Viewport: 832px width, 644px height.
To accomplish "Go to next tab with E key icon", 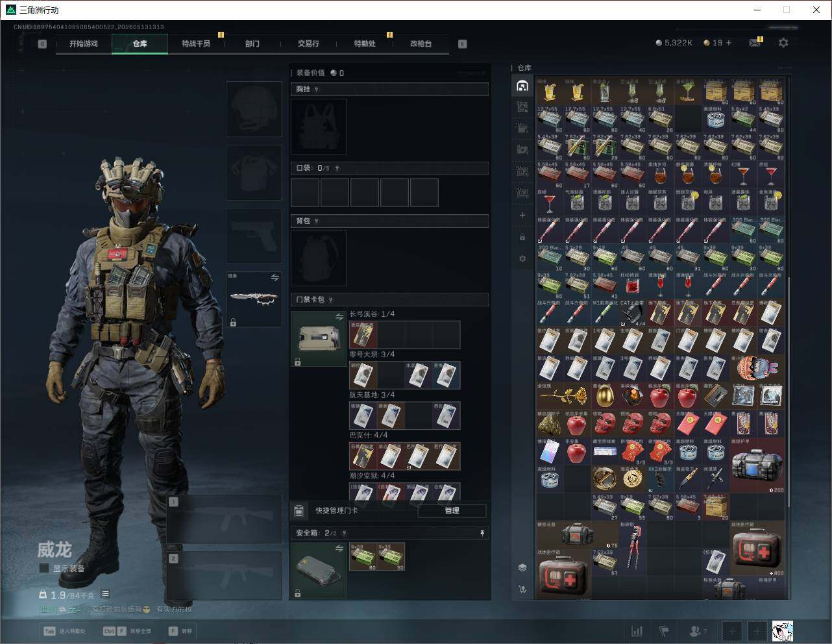I will click(463, 44).
